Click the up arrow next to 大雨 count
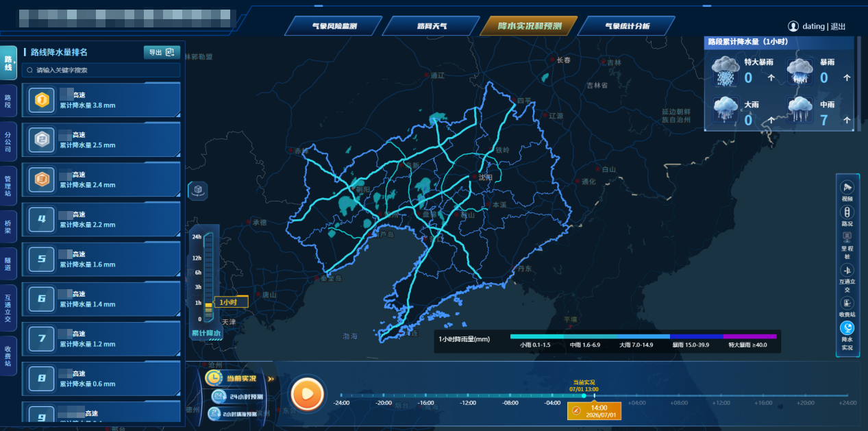Image resolution: width=868 pixels, height=431 pixels. [771, 120]
